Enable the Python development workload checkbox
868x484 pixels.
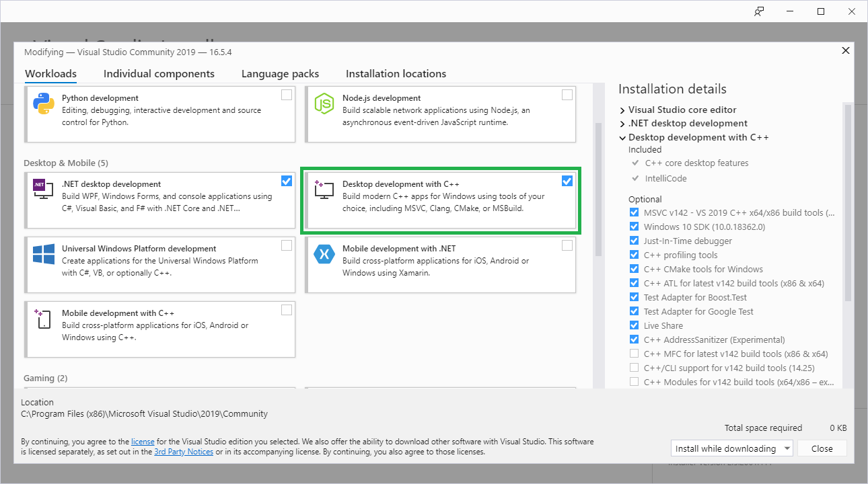pyautogui.click(x=287, y=95)
